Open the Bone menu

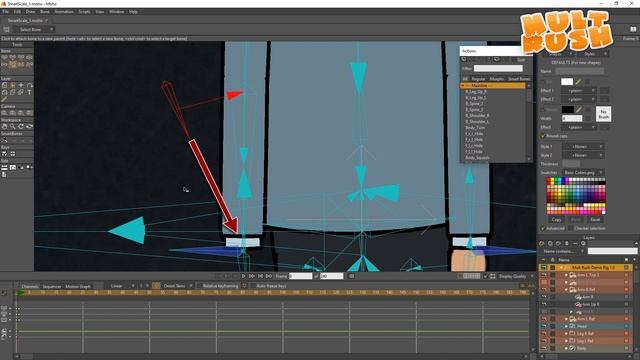[44, 12]
